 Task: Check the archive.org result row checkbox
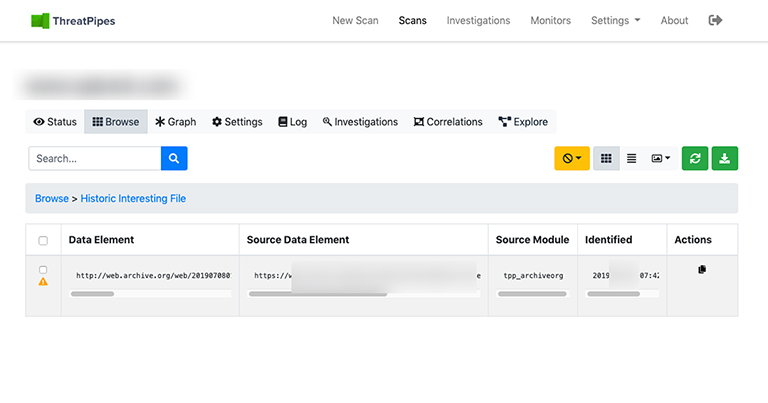(x=43, y=270)
